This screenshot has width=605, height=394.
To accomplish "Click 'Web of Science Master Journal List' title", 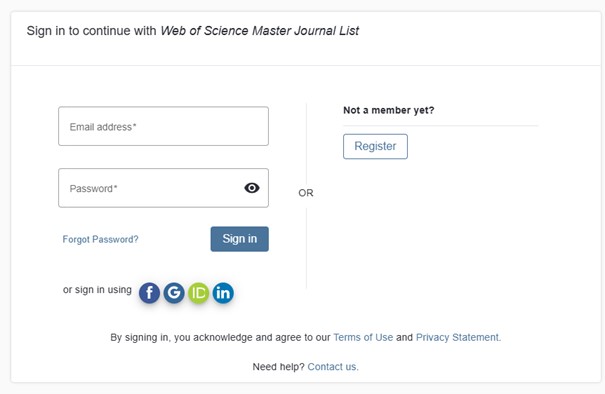I will [260, 30].
